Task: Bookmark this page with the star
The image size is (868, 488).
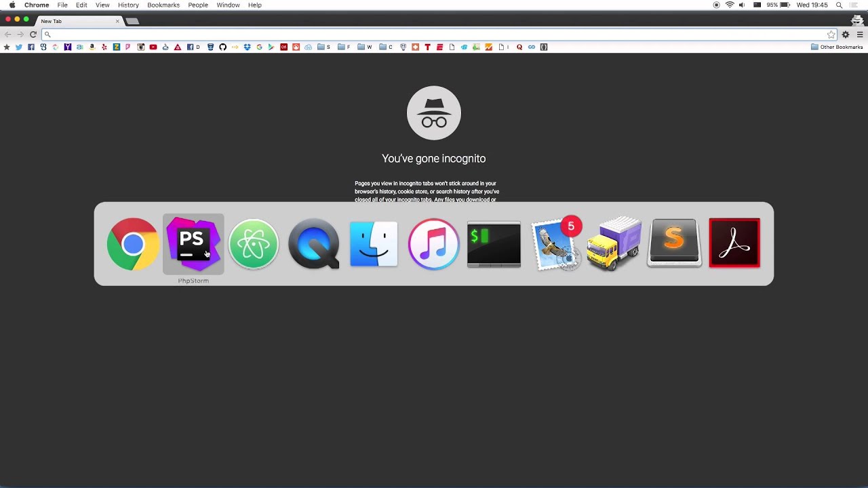Action: [x=831, y=34]
